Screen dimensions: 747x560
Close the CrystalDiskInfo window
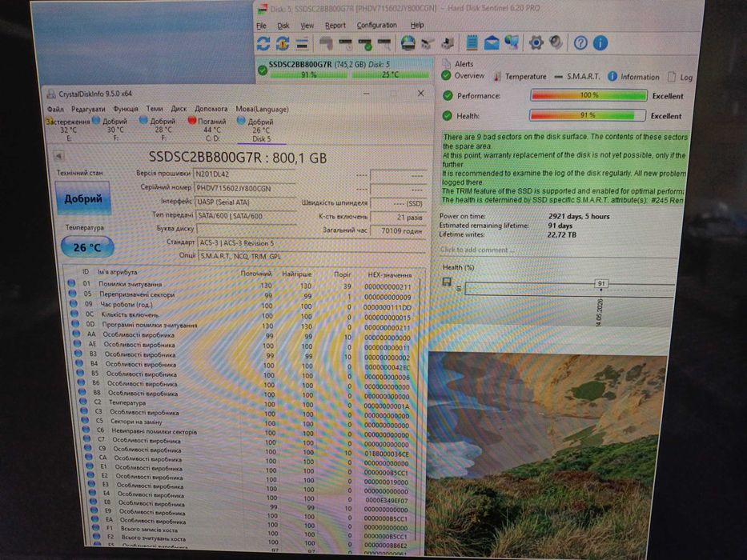[x=420, y=94]
